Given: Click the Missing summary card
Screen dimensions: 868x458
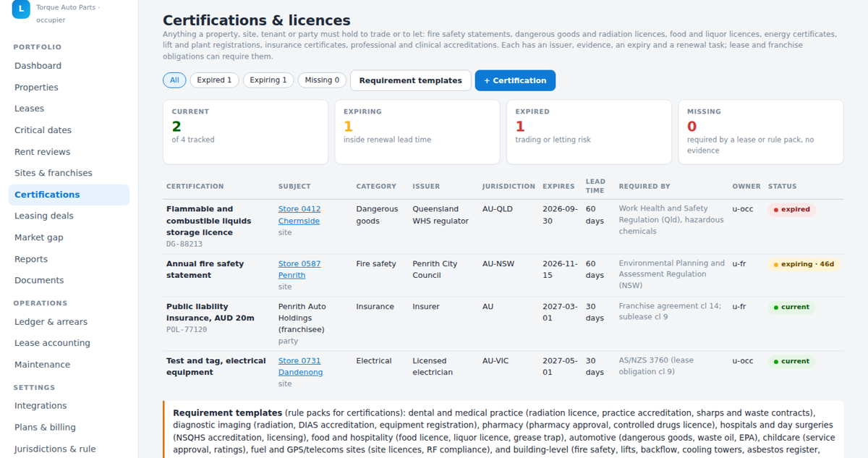Looking at the screenshot, I should [x=761, y=132].
